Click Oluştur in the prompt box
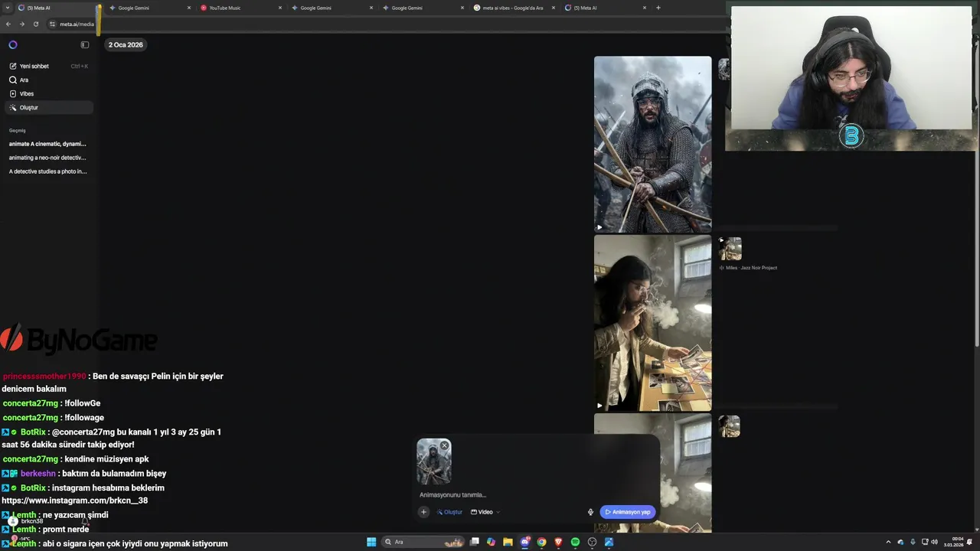Viewport: 980px width, 551px height. pos(449,512)
